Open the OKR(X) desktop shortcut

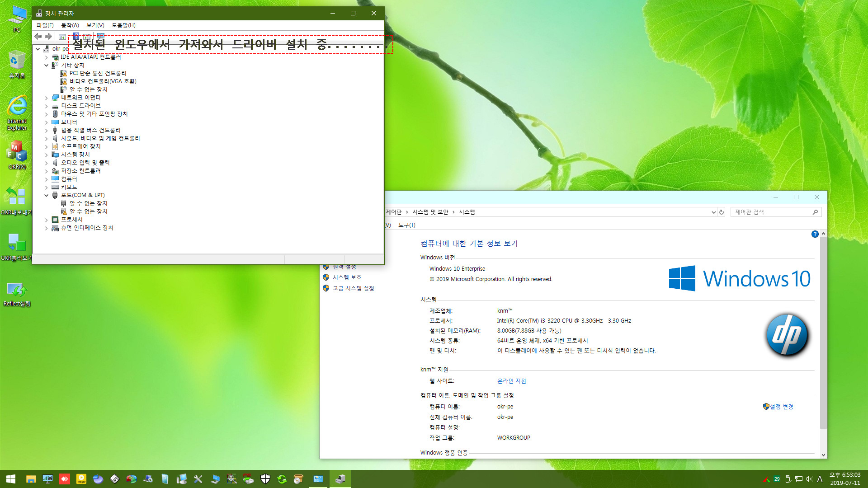[x=17, y=155]
